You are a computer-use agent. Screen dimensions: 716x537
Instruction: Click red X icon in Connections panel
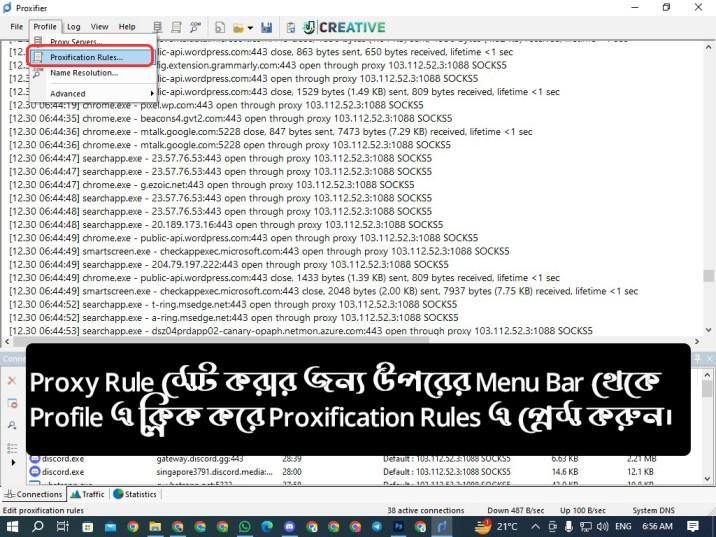coord(12,381)
